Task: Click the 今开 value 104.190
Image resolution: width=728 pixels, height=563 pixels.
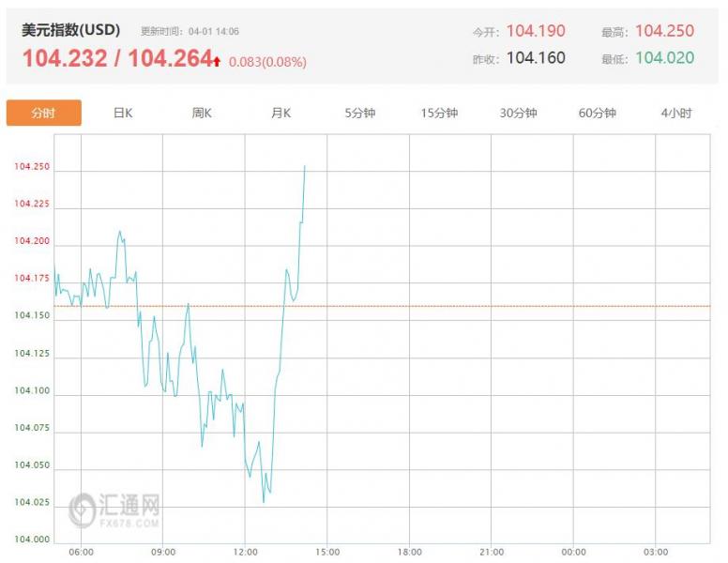Action: pyautogui.click(x=536, y=31)
